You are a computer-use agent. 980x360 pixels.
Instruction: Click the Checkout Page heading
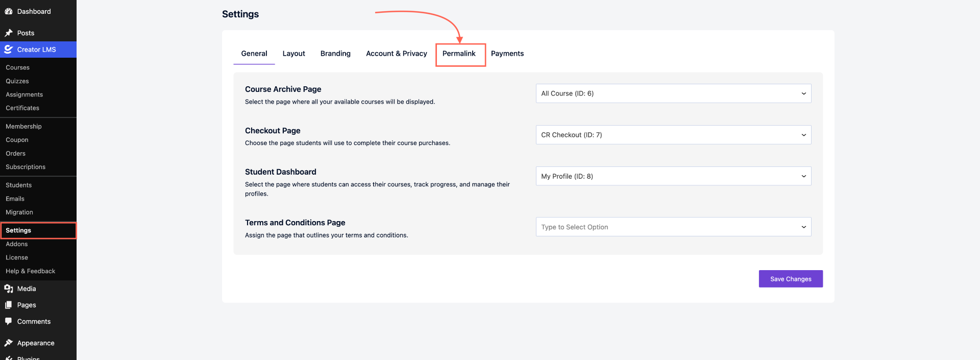[273, 131]
